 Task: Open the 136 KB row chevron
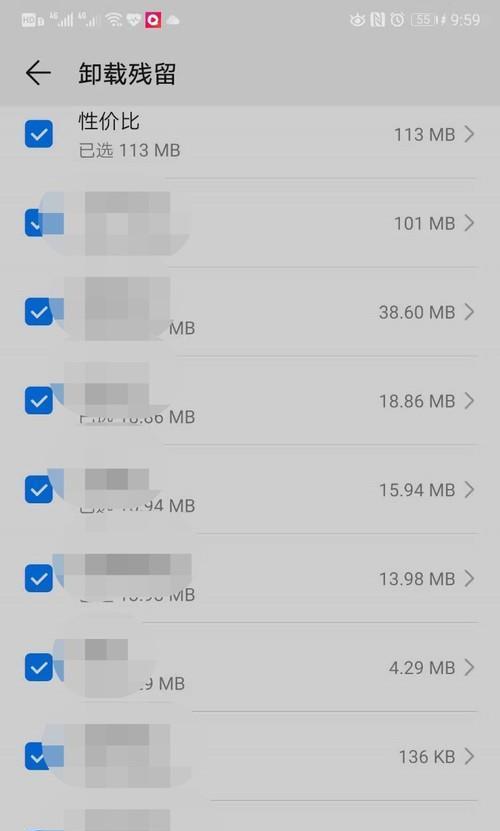pos(469,756)
